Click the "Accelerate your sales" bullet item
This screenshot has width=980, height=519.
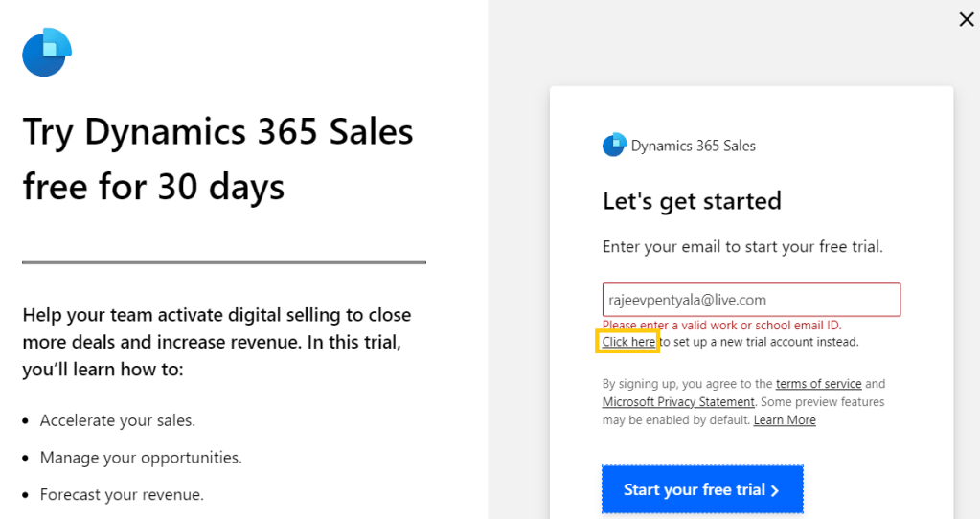pyautogui.click(x=117, y=420)
